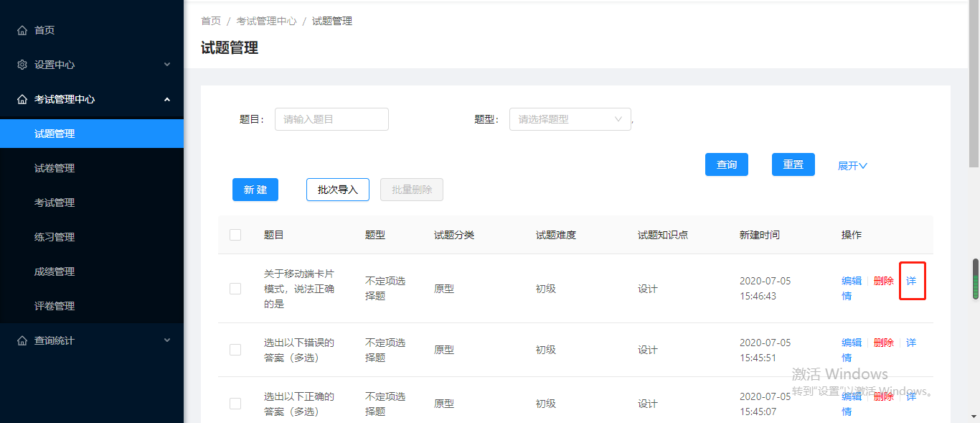This screenshot has height=423, width=980.
Task: Check the row 关于移动端卡片模式
Action: (x=235, y=289)
